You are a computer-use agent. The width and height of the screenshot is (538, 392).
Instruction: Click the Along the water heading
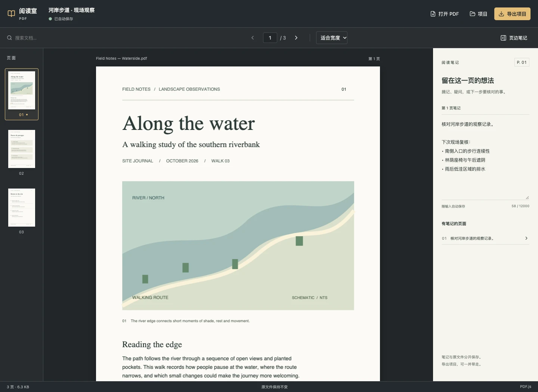point(189,124)
